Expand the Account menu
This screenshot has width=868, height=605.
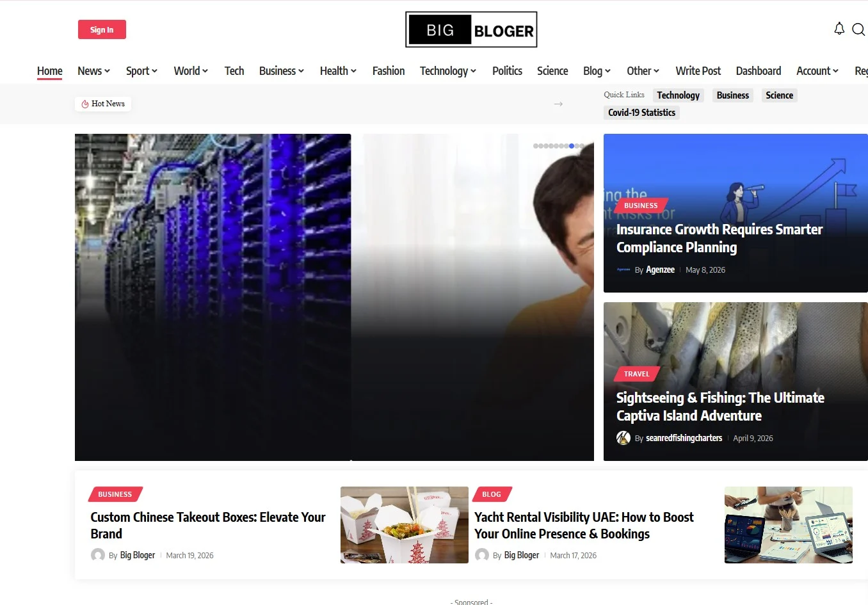pyautogui.click(x=817, y=71)
